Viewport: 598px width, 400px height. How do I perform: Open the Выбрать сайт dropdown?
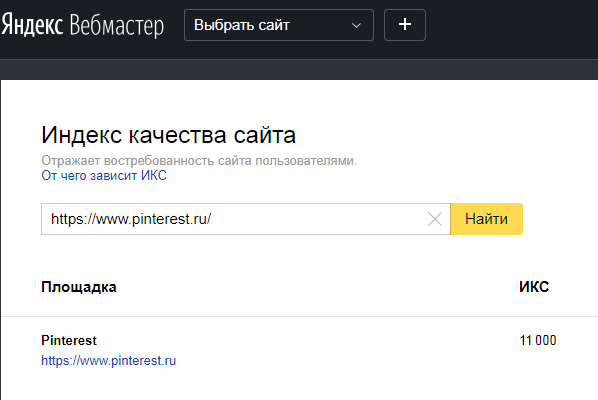click(279, 25)
